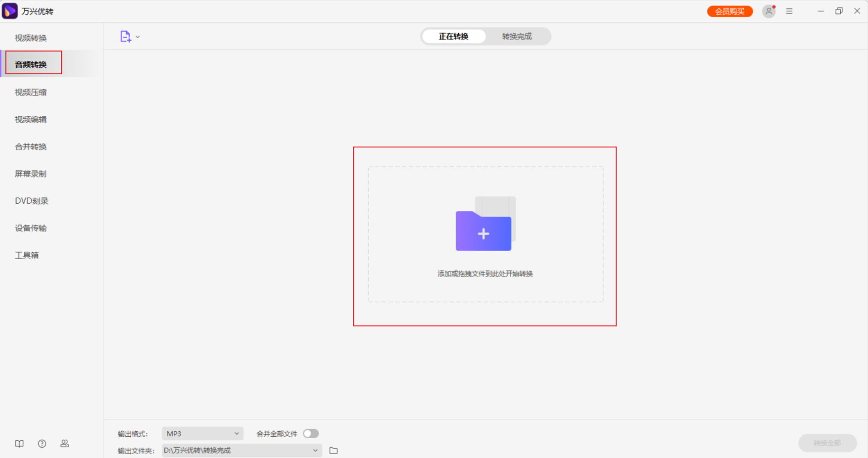Open the MP3 output format dropdown
This screenshot has width=868, height=458.
coord(202,434)
